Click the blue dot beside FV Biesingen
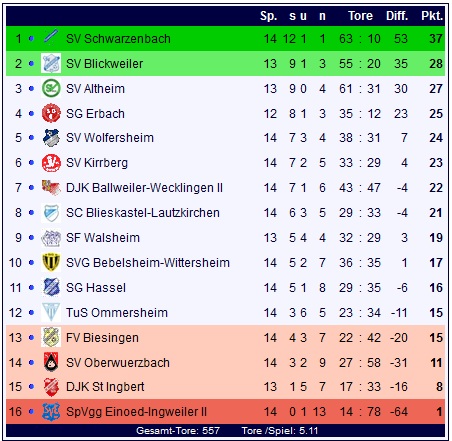 [x=31, y=338]
